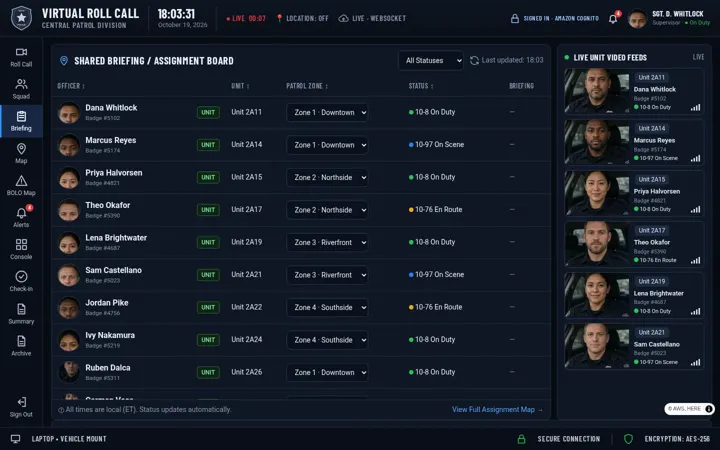Click the Unit 2A24 cell

(247, 339)
